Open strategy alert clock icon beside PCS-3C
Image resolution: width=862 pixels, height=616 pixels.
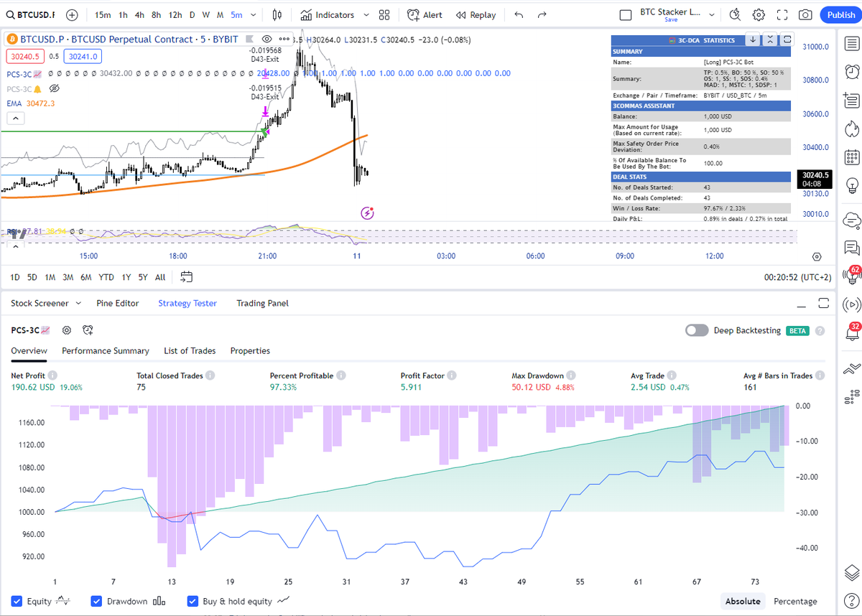(x=88, y=330)
